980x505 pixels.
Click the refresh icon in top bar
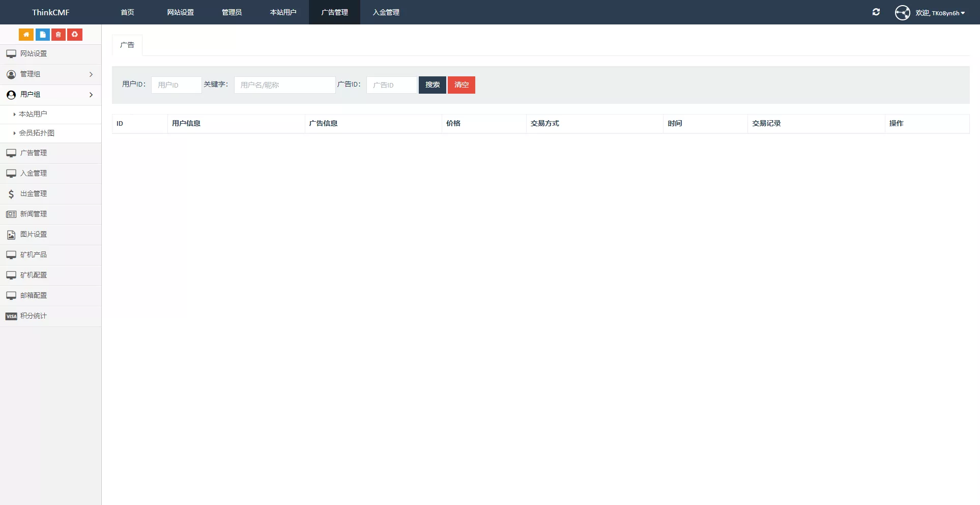pyautogui.click(x=876, y=12)
